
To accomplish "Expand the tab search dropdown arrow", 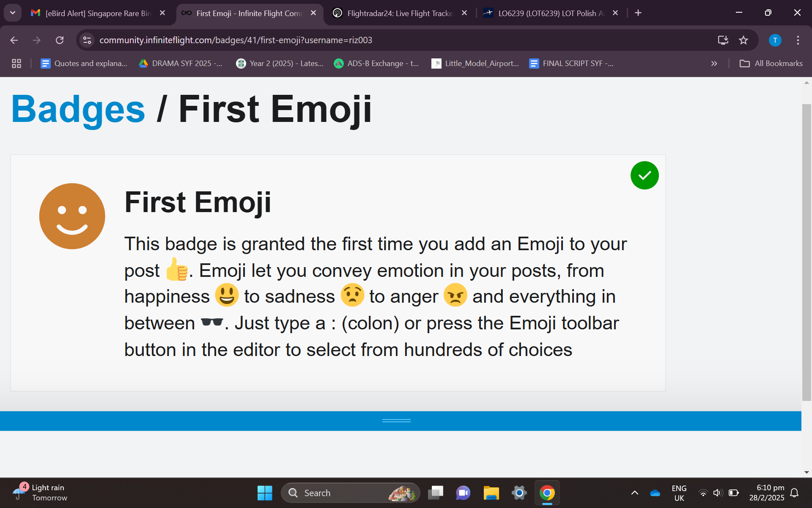I will pos(13,13).
